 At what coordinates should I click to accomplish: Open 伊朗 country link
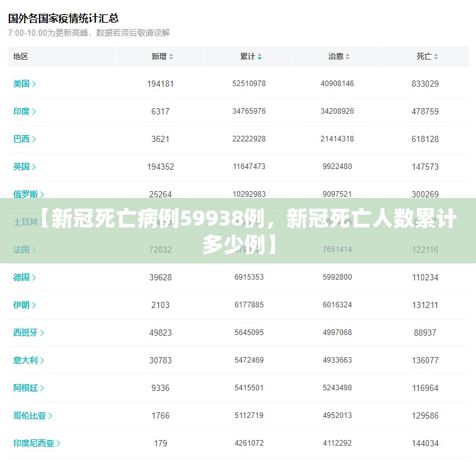[x=24, y=305]
